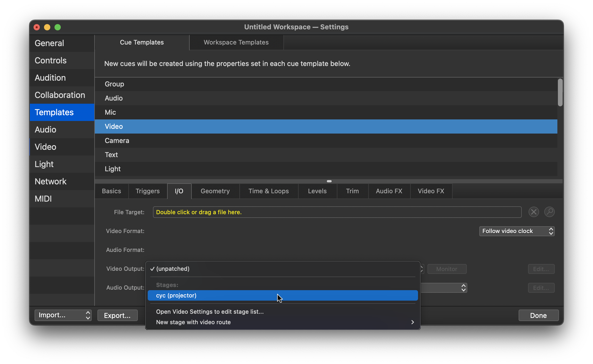This screenshot has width=593, height=364.
Task: Zoom the Settings window with green button
Action: (58, 27)
